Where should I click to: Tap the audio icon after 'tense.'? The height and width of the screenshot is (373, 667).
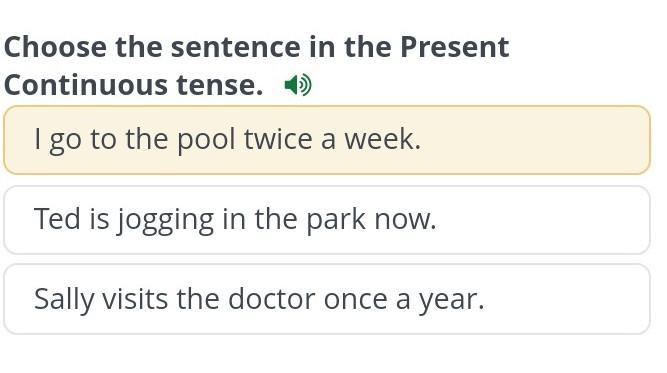click(298, 85)
